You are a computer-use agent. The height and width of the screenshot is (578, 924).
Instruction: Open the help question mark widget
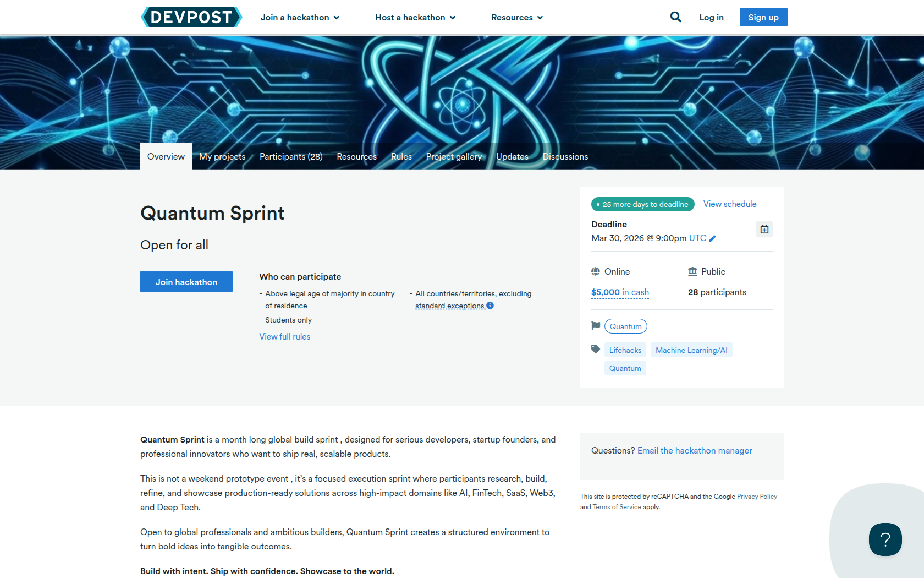click(885, 539)
